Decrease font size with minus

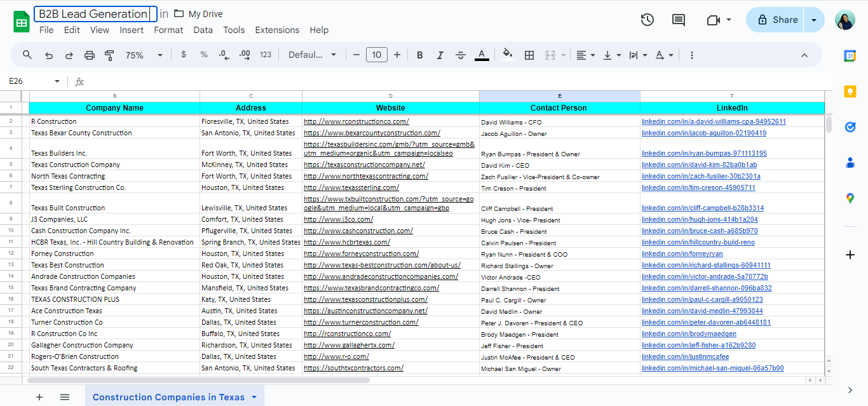click(x=356, y=55)
